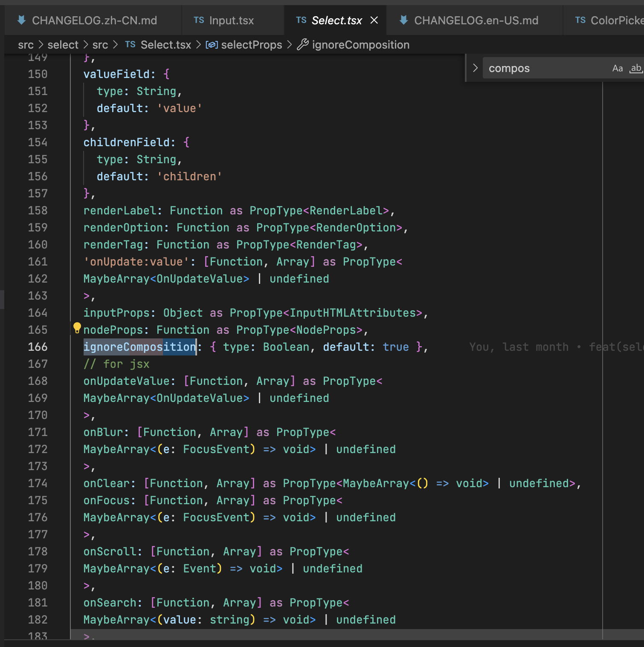
Task: Click the git blame annotation on line 166
Action: click(x=546, y=347)
